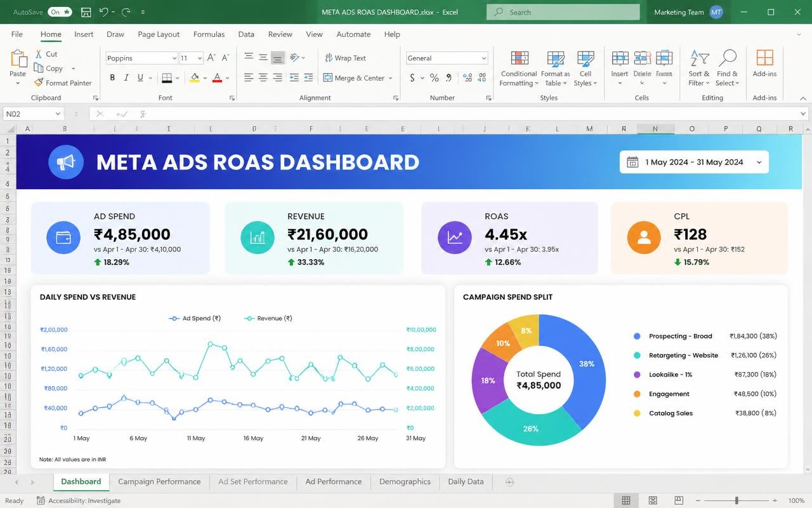This screenshot has height=508, width=812.
Task: Apply italic formatting
Action: (126, 77)
